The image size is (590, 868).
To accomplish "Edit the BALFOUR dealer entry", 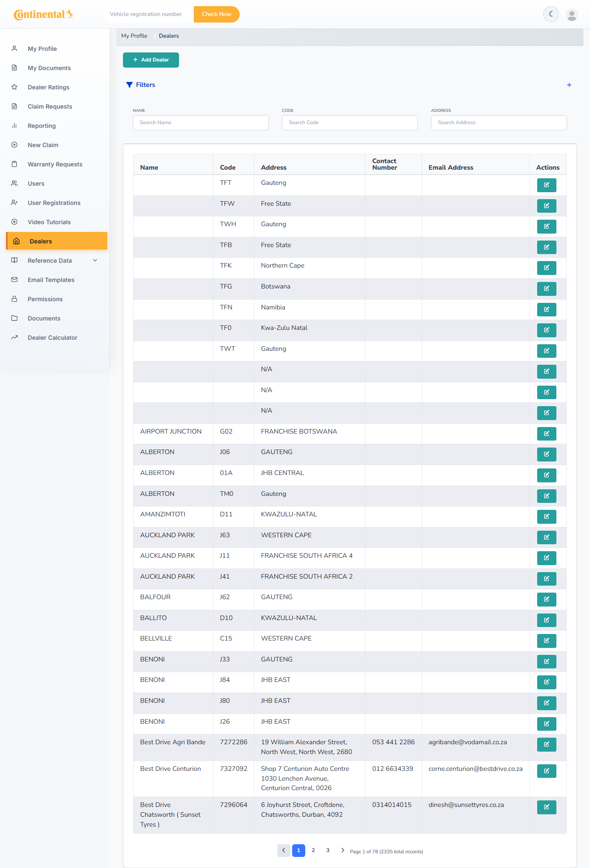I will pyautogui.click(x=547, y=599).
